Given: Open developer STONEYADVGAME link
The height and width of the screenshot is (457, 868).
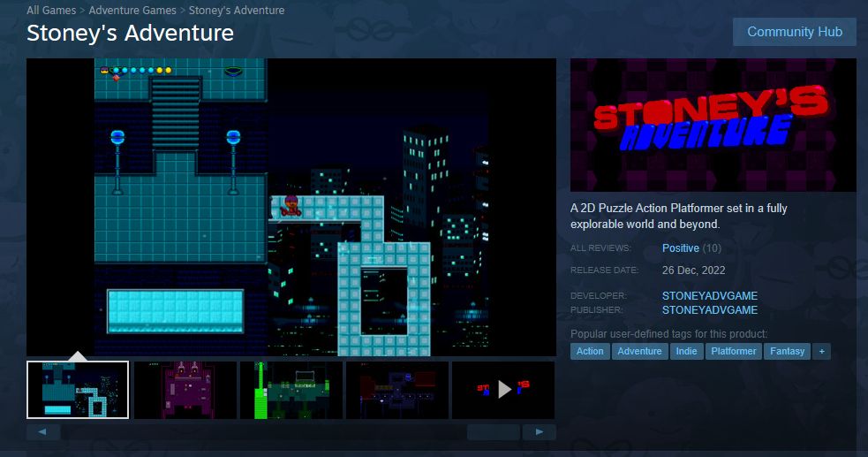Looking at the screenshot, I should [710, 296].
